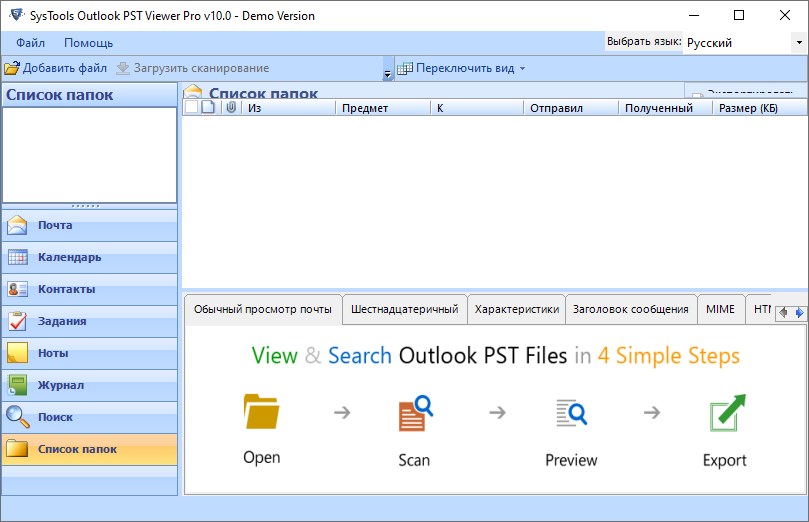The image size is (809, 522).
Task: Click the folder tree pane area header Список папок
Action: [x=90, y=95]
